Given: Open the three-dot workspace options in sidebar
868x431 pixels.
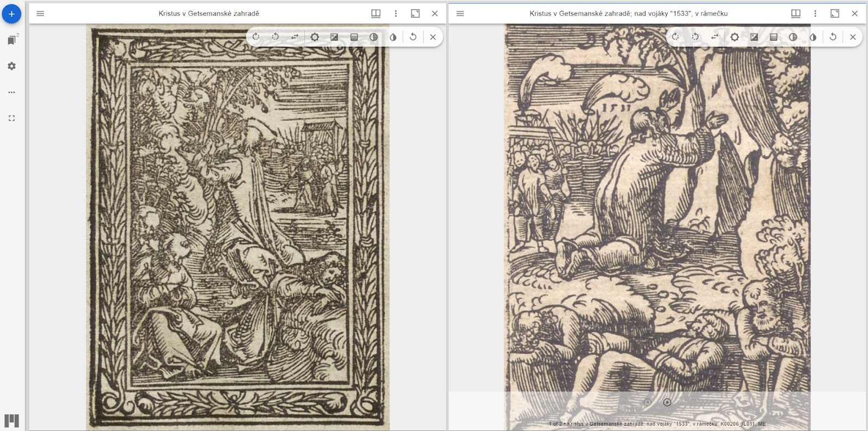Looking at the screenshot, I should [x=11, y=92].
